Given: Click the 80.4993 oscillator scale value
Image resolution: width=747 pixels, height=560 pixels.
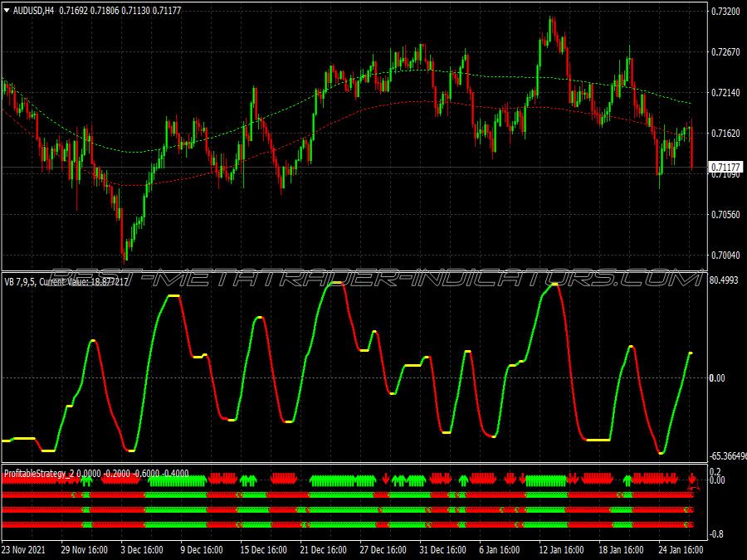Looking at the screenshot, I should 724,280.
